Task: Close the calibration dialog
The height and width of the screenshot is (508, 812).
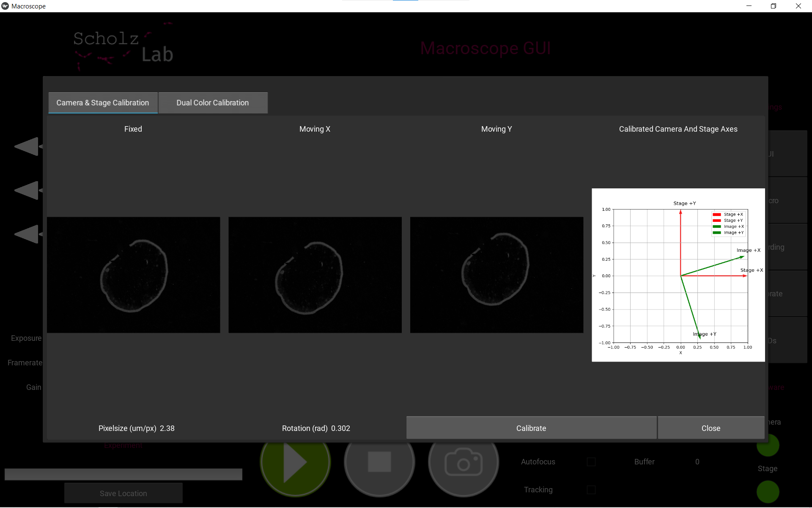Action: click(x=711, y=428)
